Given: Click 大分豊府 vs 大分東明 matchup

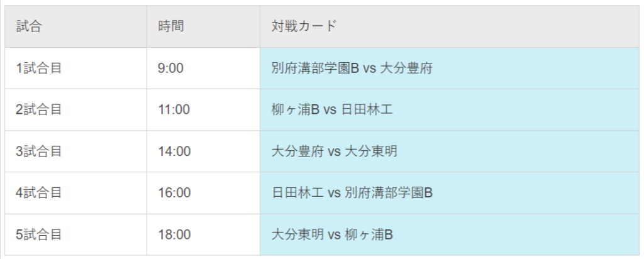Looking at the screenshot, I should click(x=335, y=152).
